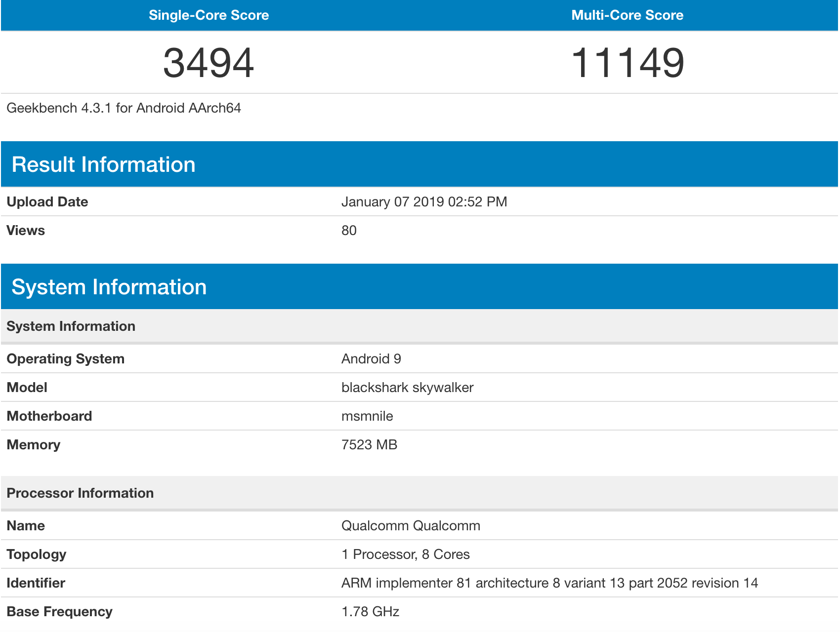Image resolution: width=840 pixels, height=632 pixels.
Task: Select the single-core score value 3494
Action: point(209,63)
